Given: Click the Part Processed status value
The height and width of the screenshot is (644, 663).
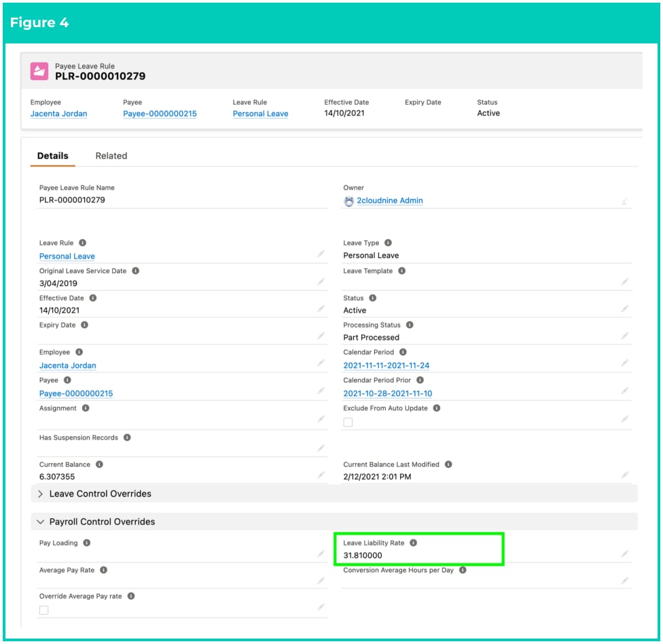Looking at the screenshot, I should [x=372, y=338].
